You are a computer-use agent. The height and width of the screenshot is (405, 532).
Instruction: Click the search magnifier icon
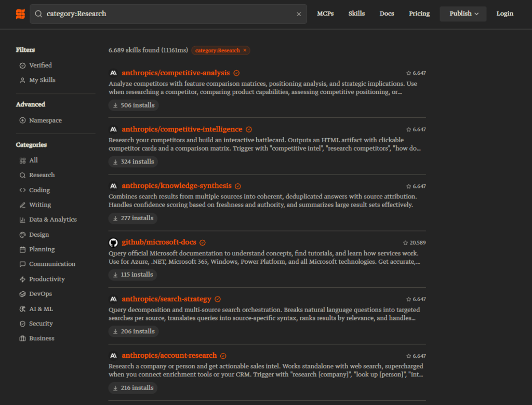(38, 14)
